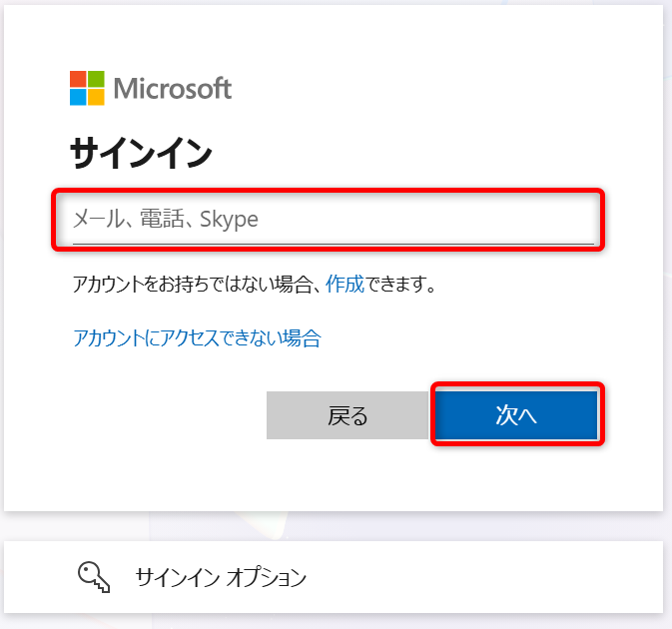This screenshot has width=672, height=629.
Task: Click the green square of Microsoft logo
Action: 96,79
